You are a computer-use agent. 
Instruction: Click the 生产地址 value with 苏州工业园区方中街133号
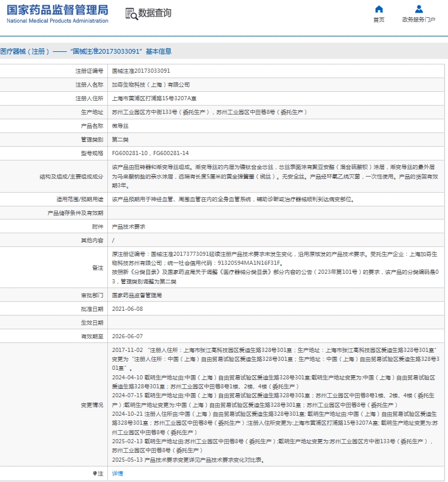pyautogui.click(x=209, y=112)
